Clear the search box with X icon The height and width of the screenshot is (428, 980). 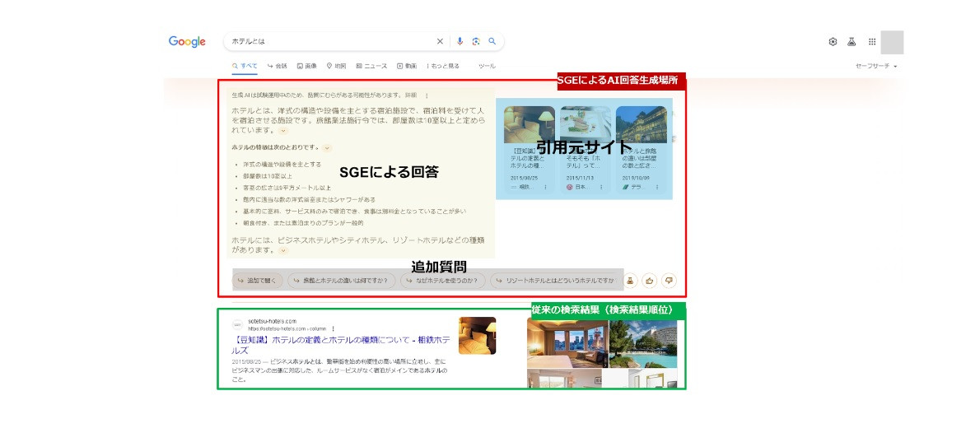440,41
